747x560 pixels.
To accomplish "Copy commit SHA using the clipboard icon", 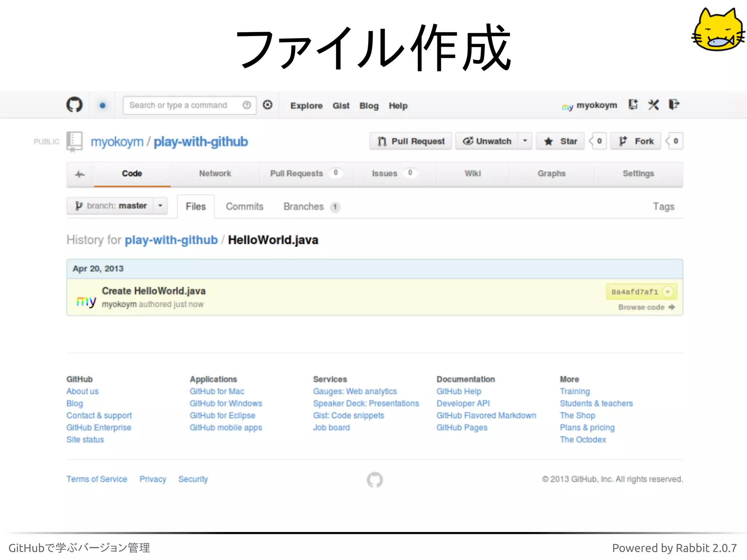I will (x=668, y=292).
